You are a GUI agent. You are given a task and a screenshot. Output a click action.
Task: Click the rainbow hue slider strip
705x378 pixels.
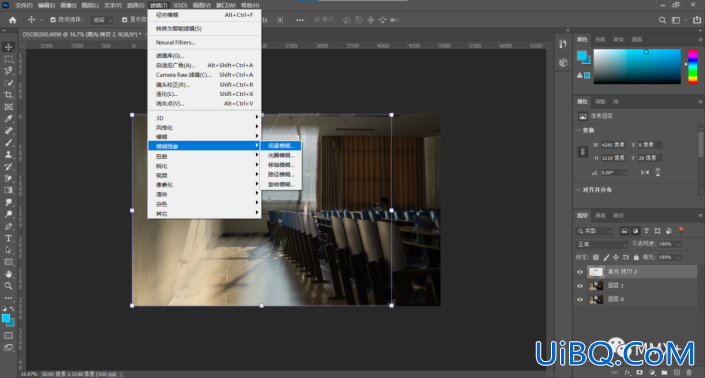point(693,67)
